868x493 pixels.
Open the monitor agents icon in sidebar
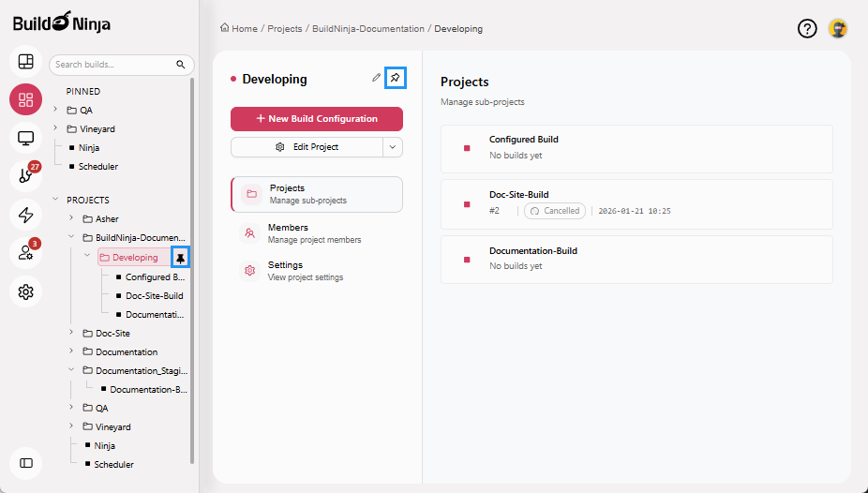(x=26, y=139)
